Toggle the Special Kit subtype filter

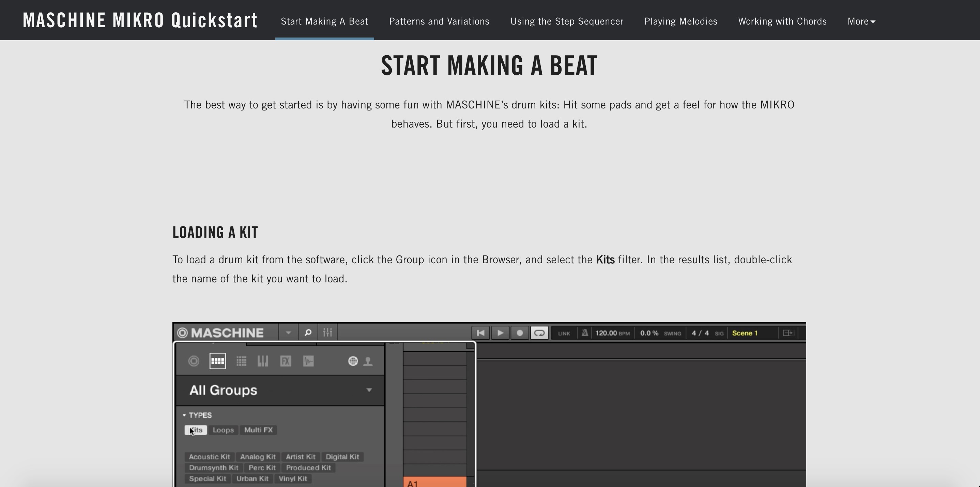click(207, 479)
